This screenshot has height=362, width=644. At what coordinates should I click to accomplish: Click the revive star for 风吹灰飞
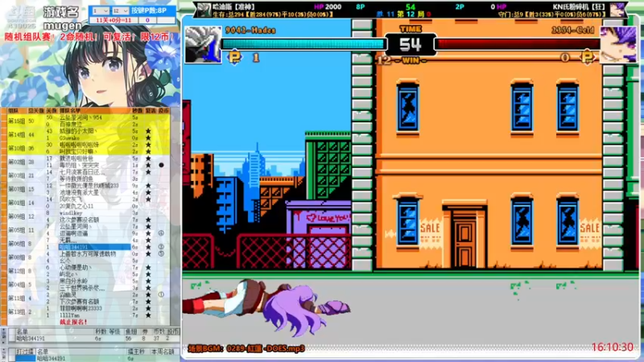148,199
